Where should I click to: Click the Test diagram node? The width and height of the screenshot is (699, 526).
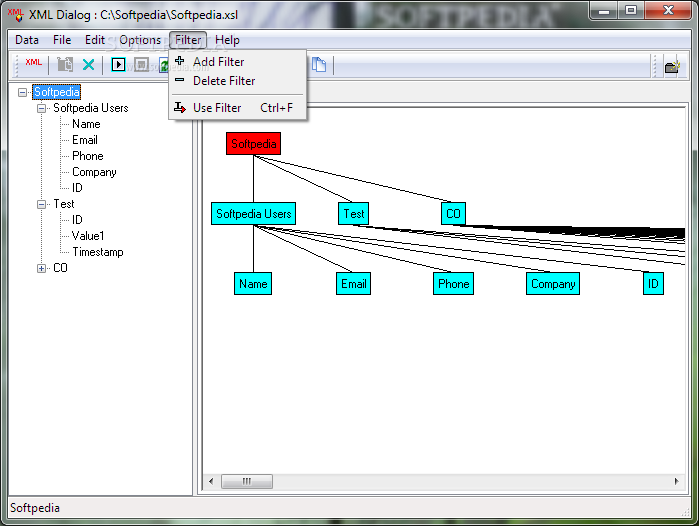(x=354, y=214)
